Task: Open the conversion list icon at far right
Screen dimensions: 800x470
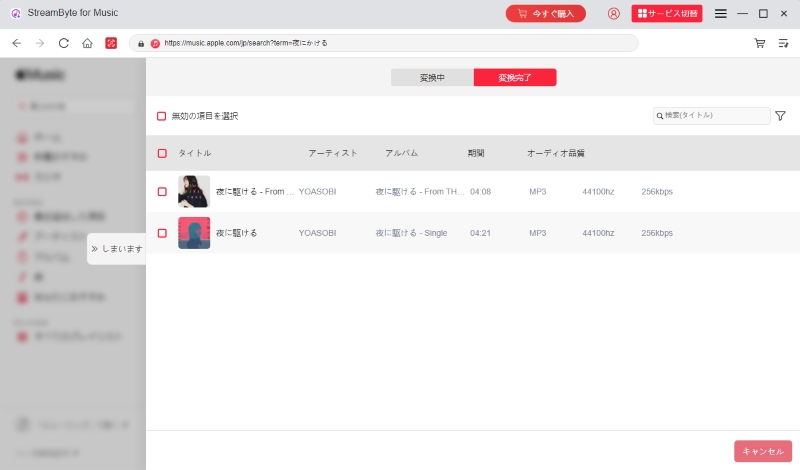Action: [x=784, y=43]
